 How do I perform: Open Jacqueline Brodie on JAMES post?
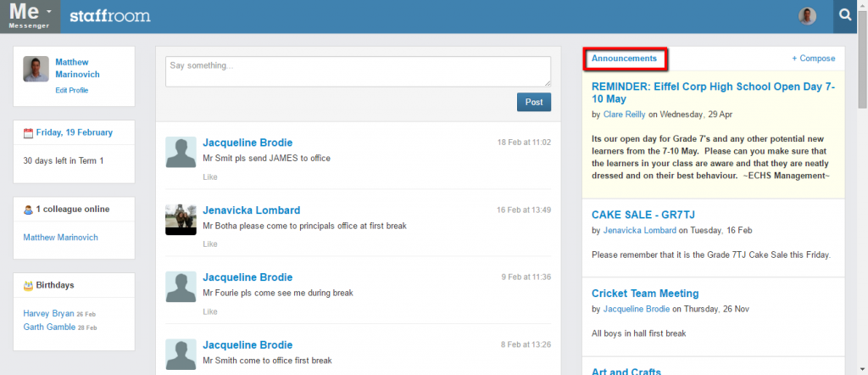[248, 143]
